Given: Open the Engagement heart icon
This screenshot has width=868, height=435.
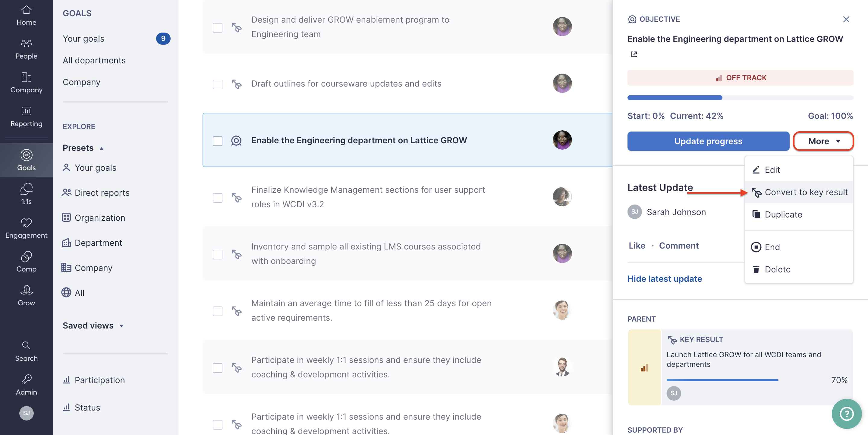Looking at the screenshot, I should [26, 223].
